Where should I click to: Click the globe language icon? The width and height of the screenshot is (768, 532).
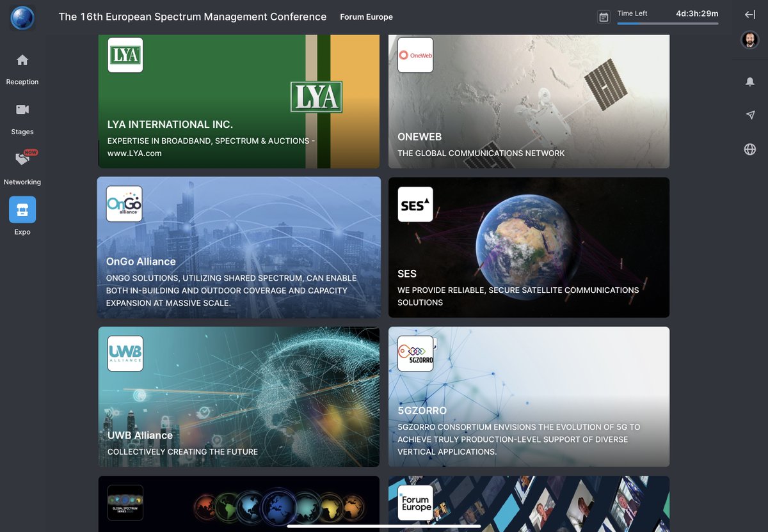click(x=750, y=149)
